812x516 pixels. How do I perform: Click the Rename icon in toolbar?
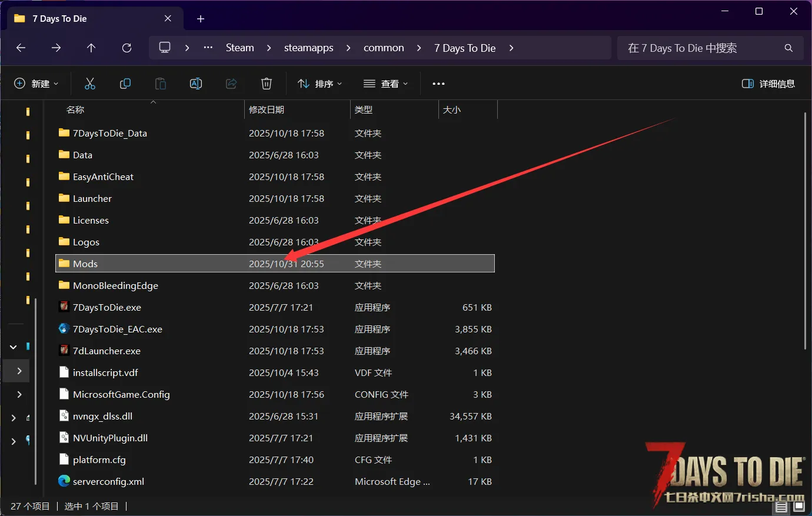[x=196, y=84]
